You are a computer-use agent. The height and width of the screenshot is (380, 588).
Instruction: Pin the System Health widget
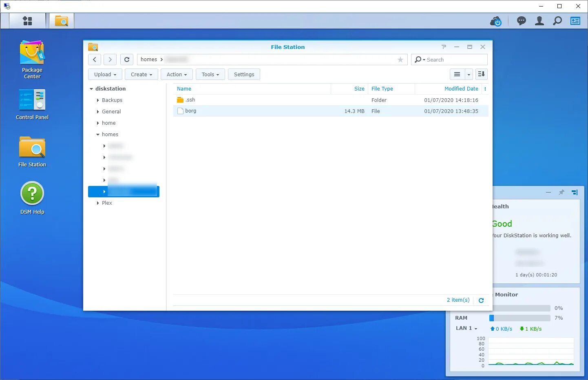tap(561, 192)
